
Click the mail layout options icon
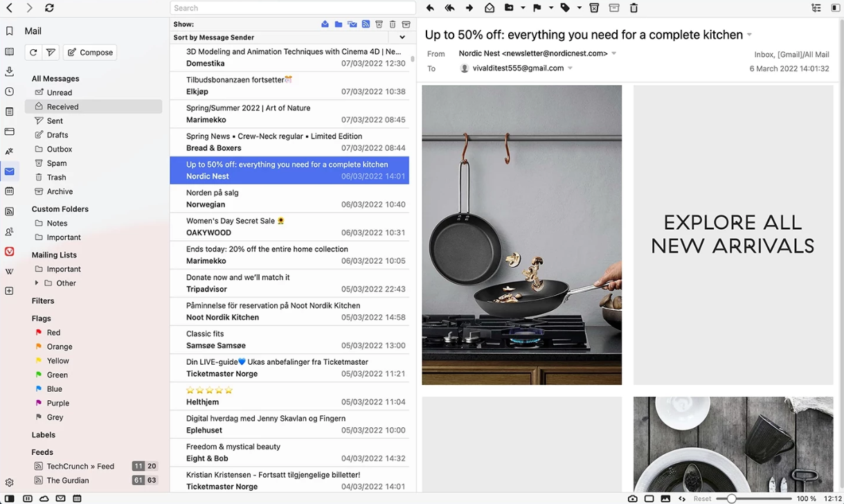pos(816,8)
